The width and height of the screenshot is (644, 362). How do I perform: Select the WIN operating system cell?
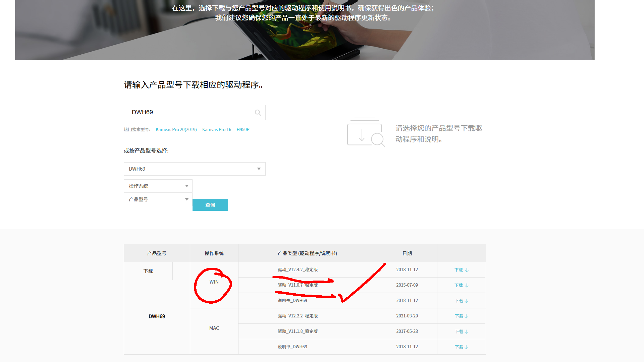[x=214, y=282]
